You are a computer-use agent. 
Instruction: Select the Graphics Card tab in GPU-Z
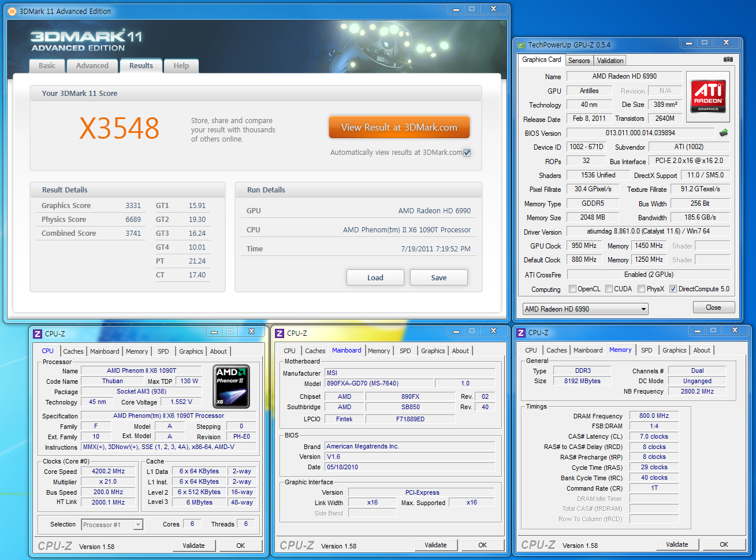pos(542,60)
